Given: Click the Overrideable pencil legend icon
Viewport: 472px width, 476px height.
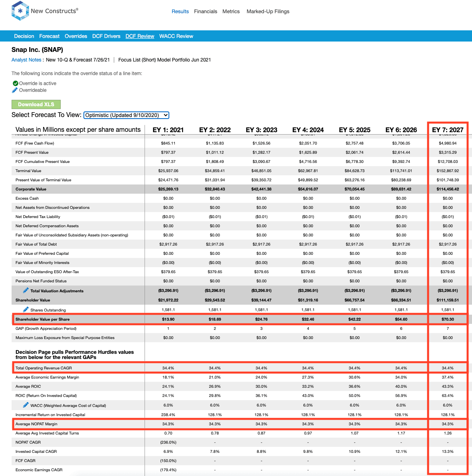Looking at the screenshot, I should click(x=14, y=90).
